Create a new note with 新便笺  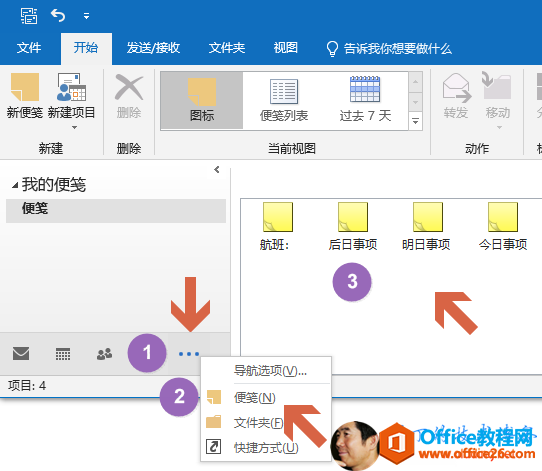click(x=25, y=96)
